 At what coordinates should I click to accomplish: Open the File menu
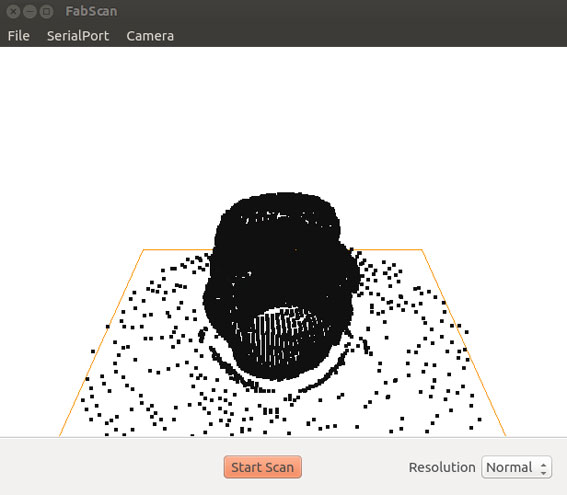click(x=18, y=36)
